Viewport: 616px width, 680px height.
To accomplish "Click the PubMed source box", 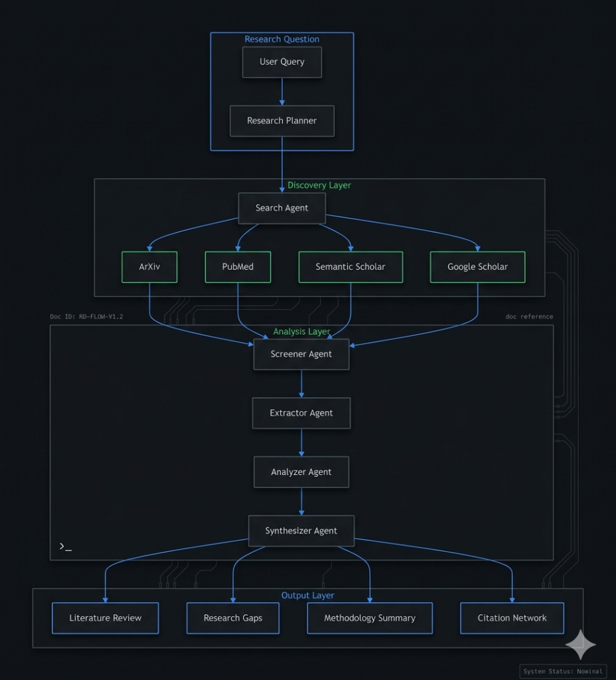I will click(x=238, y=267).
